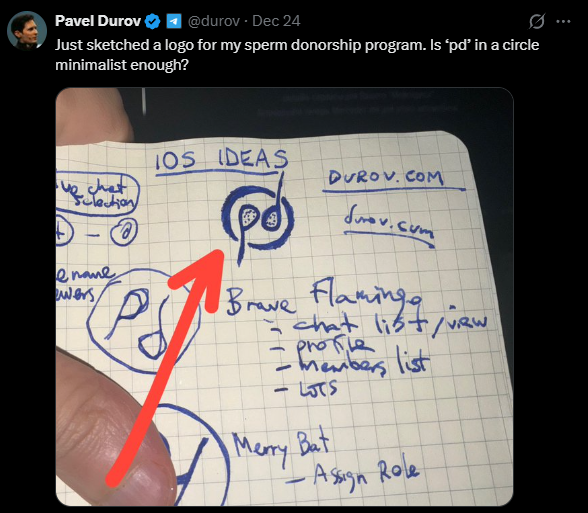Viewport: 588px width, 513px height.
Task: Click the outlined pd draft sketch circle
Action: (x=143, y=322)
